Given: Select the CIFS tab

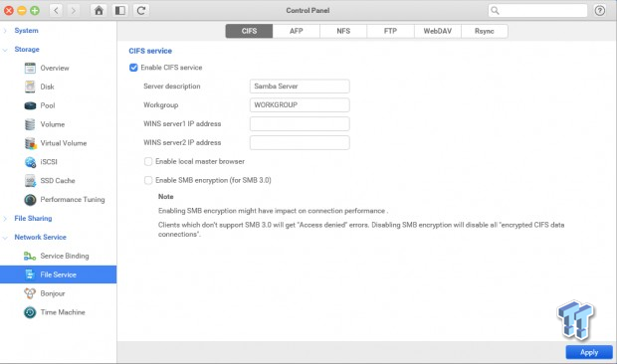Looking at the screenshot, I should (249, 31).
